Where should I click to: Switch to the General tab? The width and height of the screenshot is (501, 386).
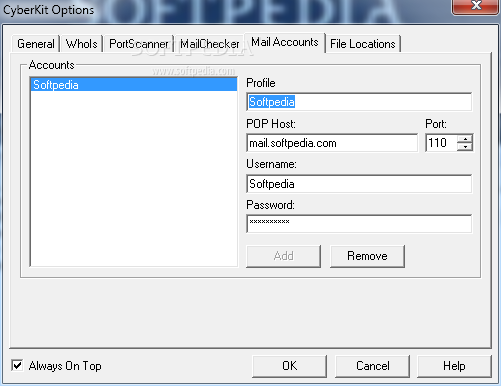click(x=36, y=44)
